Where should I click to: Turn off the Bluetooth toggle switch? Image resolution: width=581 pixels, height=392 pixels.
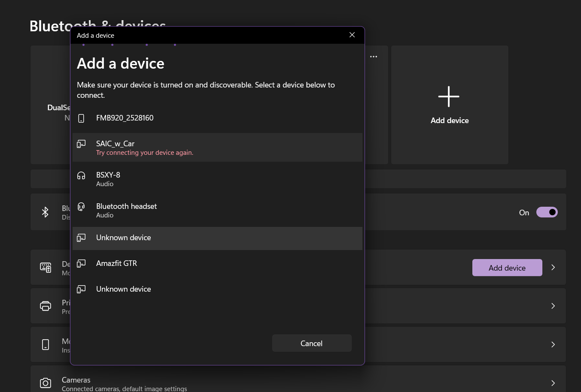click(547, 212)
